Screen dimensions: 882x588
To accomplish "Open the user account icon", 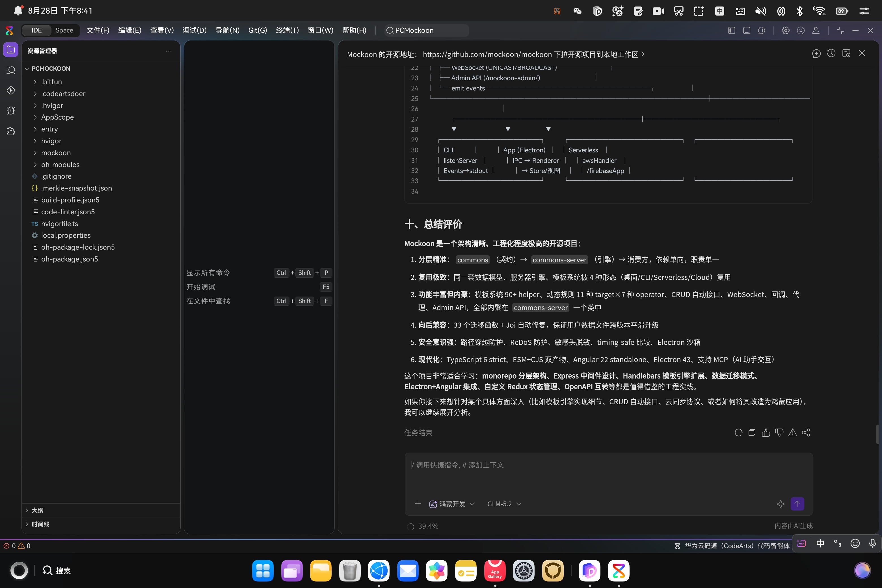I will point(816,30).
